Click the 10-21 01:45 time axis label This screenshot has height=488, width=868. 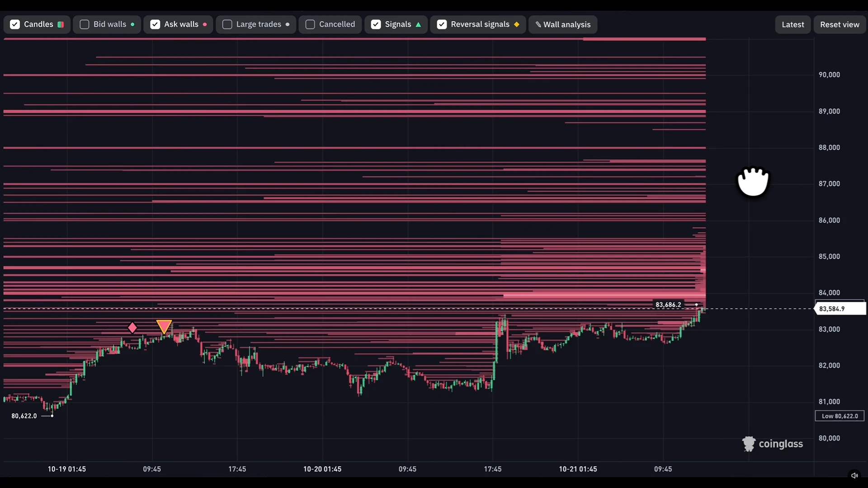click(578, 469)
